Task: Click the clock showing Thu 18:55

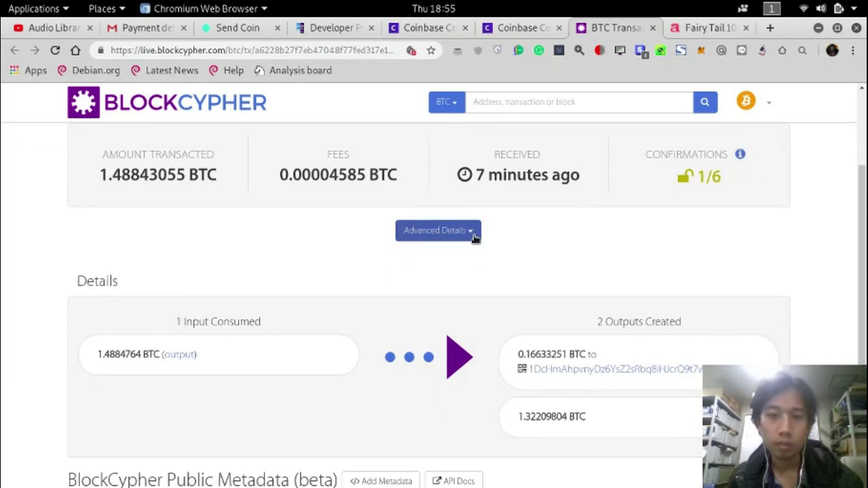Action: (433, 9)
